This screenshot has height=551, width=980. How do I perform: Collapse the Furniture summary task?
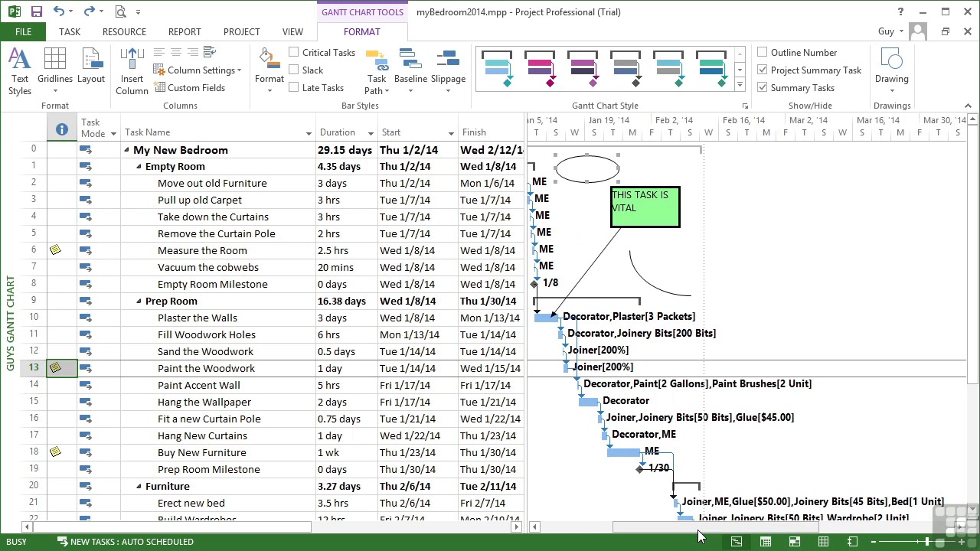pos(139,487)
